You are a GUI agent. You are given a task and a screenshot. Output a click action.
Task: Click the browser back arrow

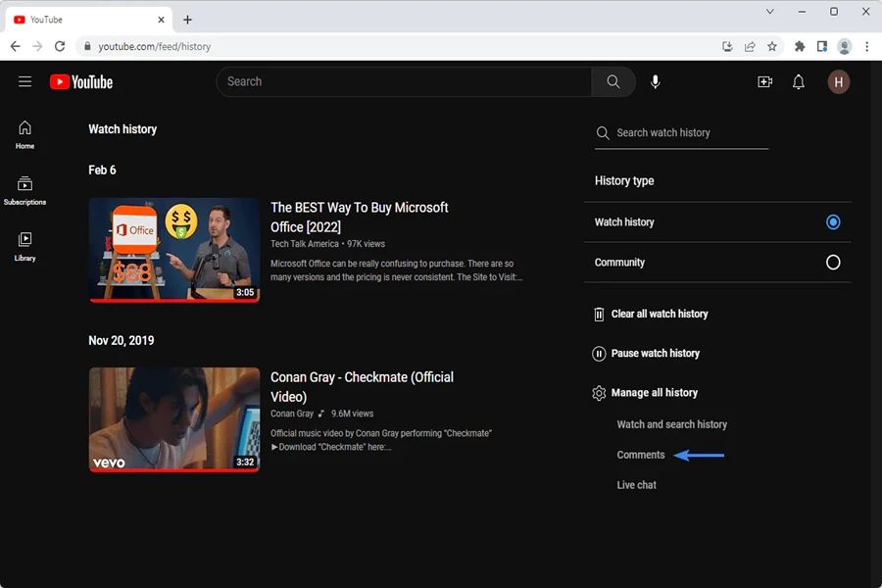15,47
